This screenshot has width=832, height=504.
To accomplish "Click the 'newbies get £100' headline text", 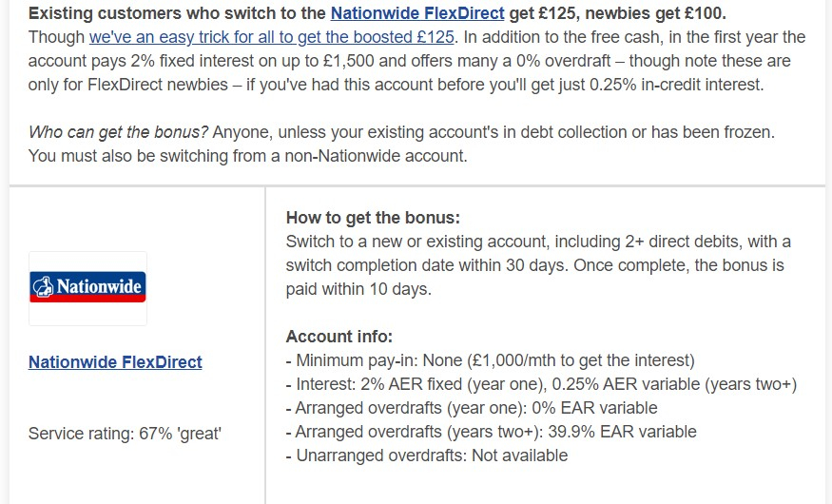I will point(655,12).
